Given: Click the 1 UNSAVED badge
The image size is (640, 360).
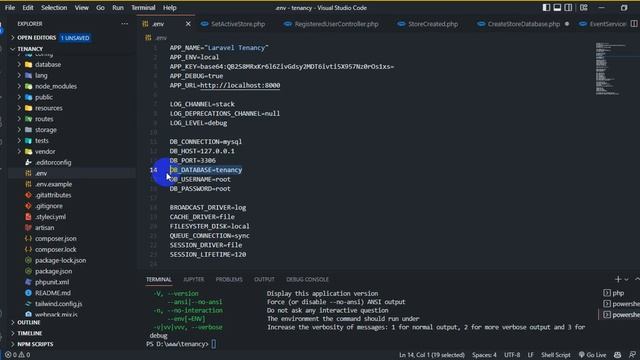Looking at the screenshot, I should (75, 38).
